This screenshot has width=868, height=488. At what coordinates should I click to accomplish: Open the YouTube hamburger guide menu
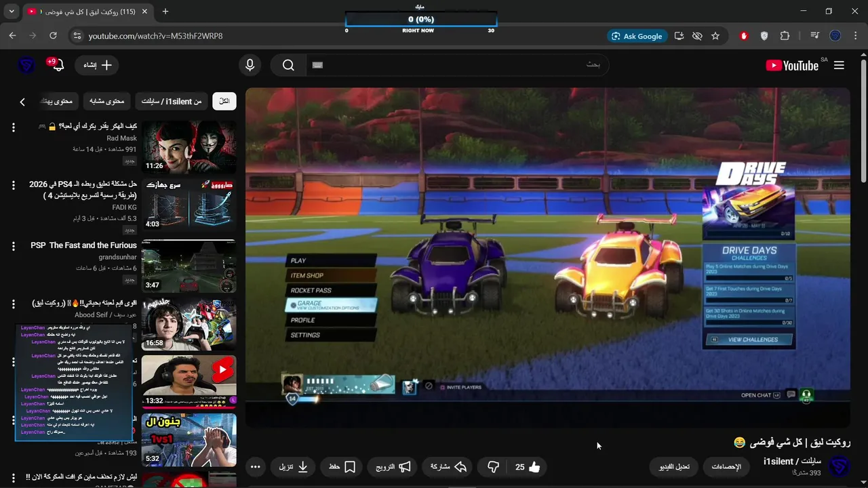(839, 65)
